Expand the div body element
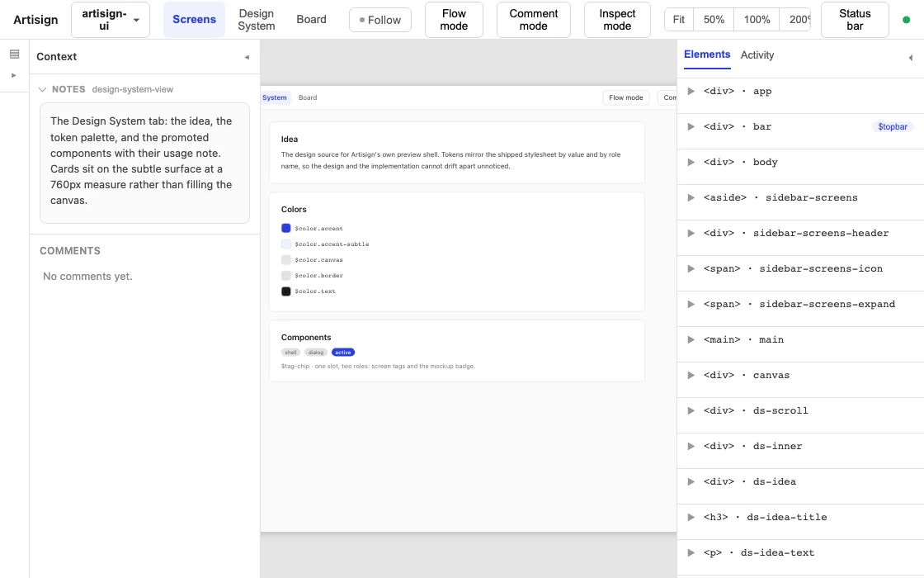Image resolution: width=924 pixels, height=578 pixels. point(691,162)
